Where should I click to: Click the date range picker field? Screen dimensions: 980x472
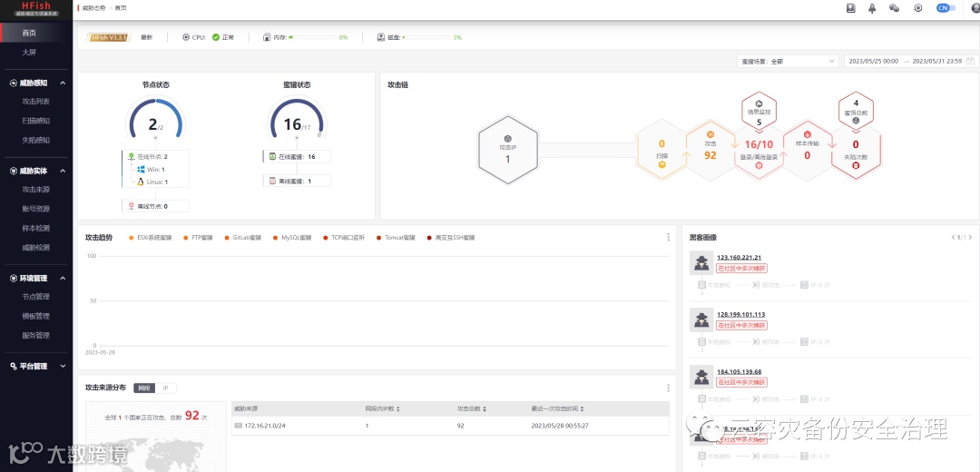(911, 61)
